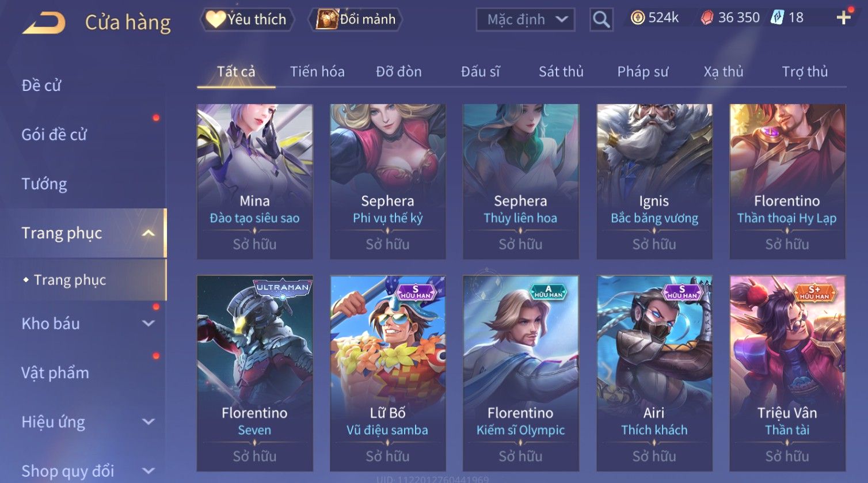Click the plus icon to add currency

click(x=843, y=18)
